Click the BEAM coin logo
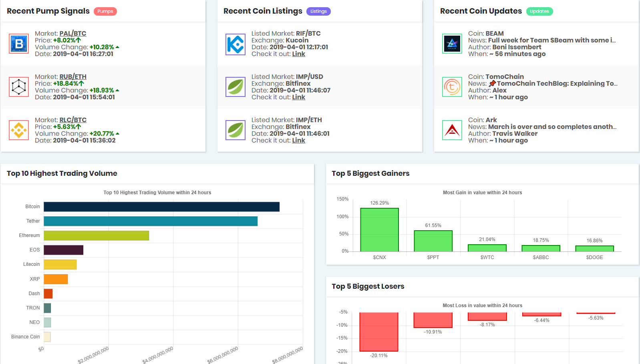The width and height of the screenshot is (640, 364). pyautogui.click(x=452, y=44)
